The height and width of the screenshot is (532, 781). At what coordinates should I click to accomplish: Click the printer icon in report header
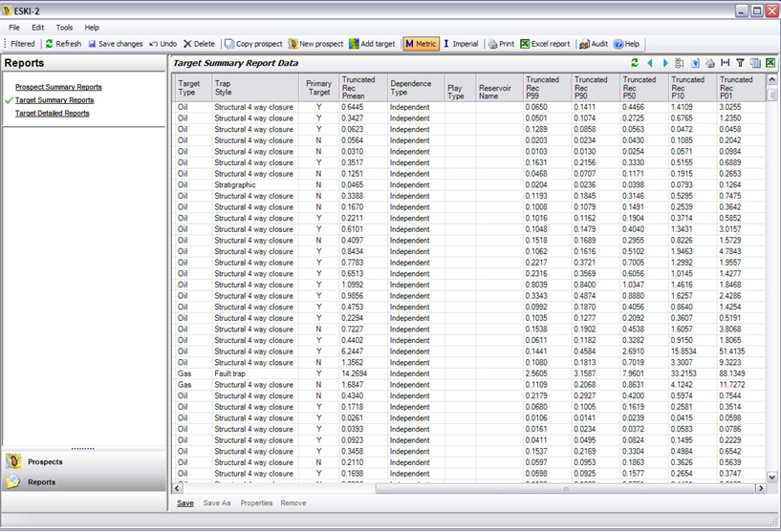710,63
